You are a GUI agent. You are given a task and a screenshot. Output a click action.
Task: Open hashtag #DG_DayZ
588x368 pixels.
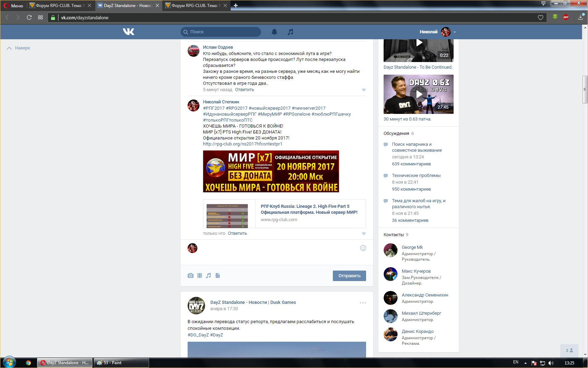pos(198,335)
